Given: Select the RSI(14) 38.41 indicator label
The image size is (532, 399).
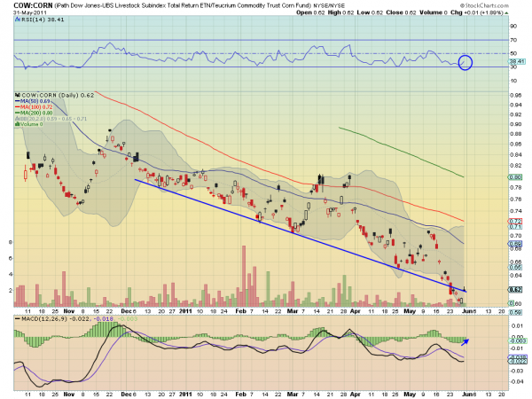Looking at the screenshot, I should [43, 20].
